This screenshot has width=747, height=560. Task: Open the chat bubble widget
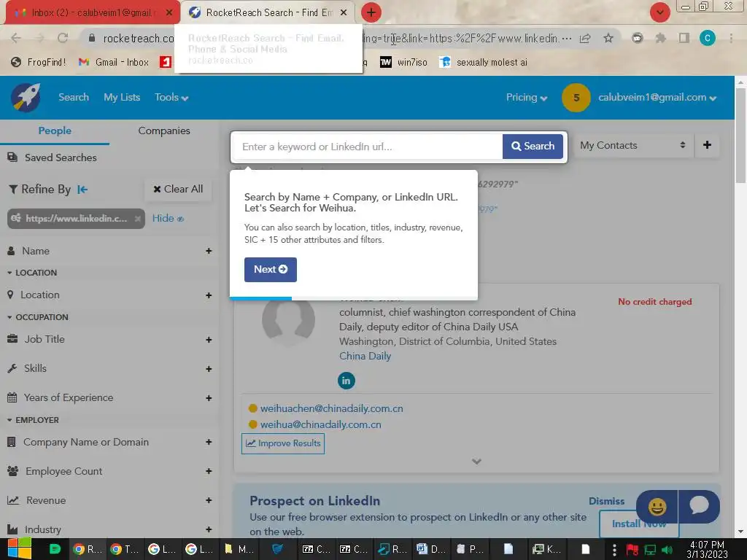tap(699, 507)
